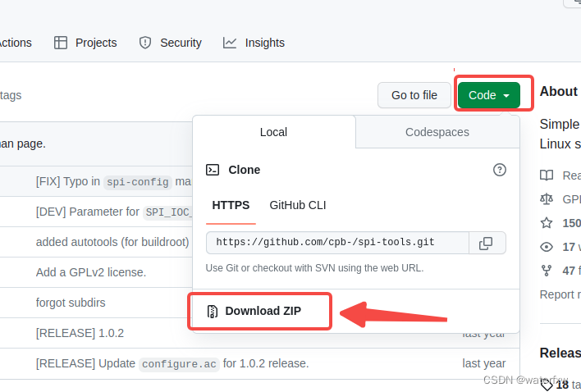This screenshot has height=392, width=581.
Task: Click the Security shield icon
Action: [145, 43]
